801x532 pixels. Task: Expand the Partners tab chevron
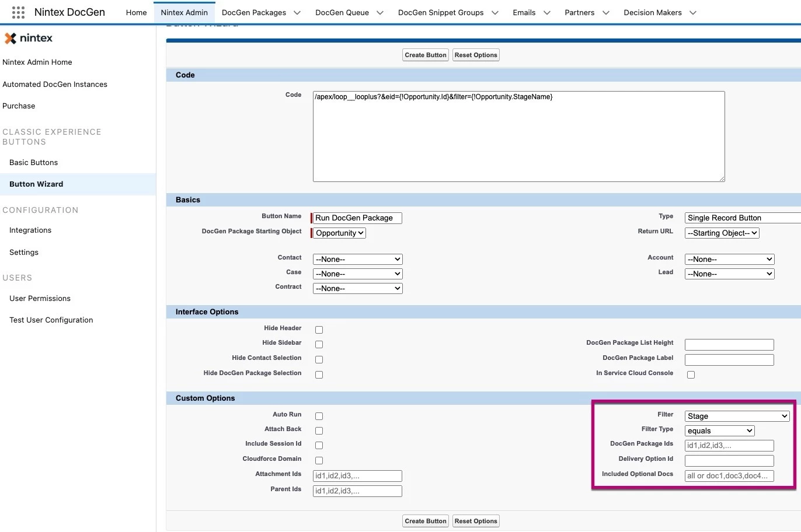tap(606, 12)
